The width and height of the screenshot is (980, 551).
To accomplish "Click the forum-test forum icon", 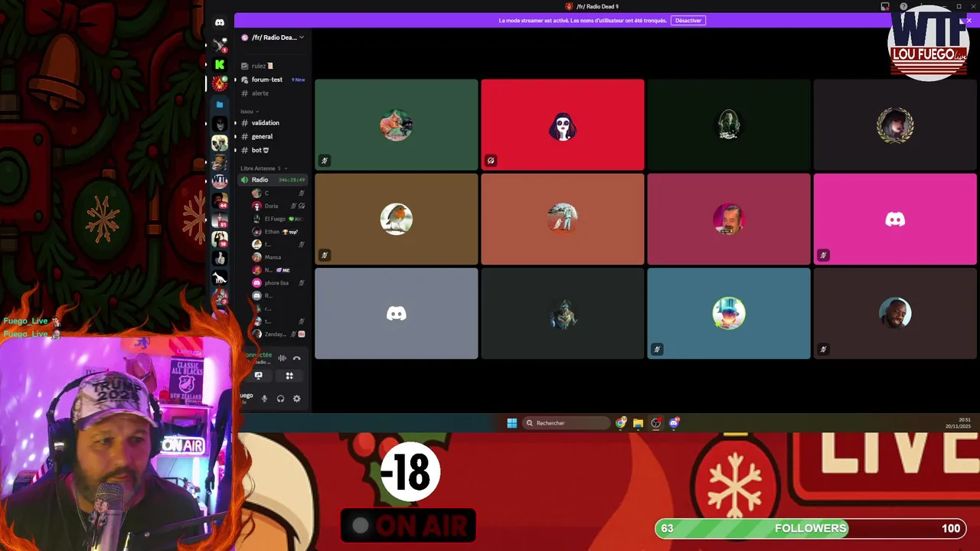I will [244, 80].
